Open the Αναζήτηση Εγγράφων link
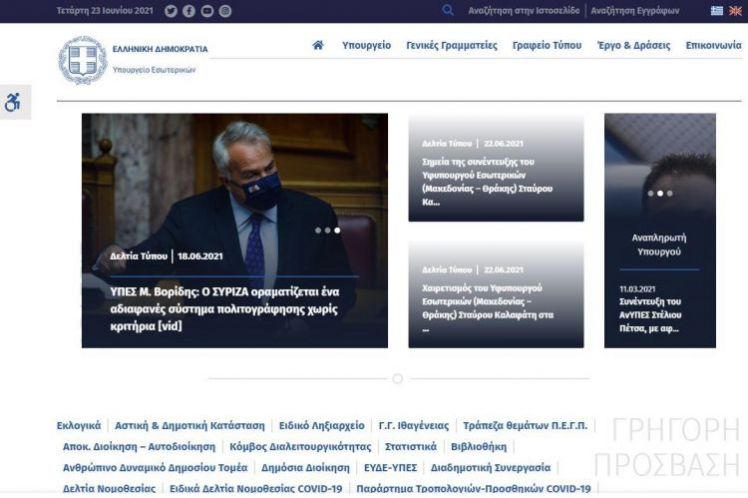The image size is (748, 498). (635, 11)
